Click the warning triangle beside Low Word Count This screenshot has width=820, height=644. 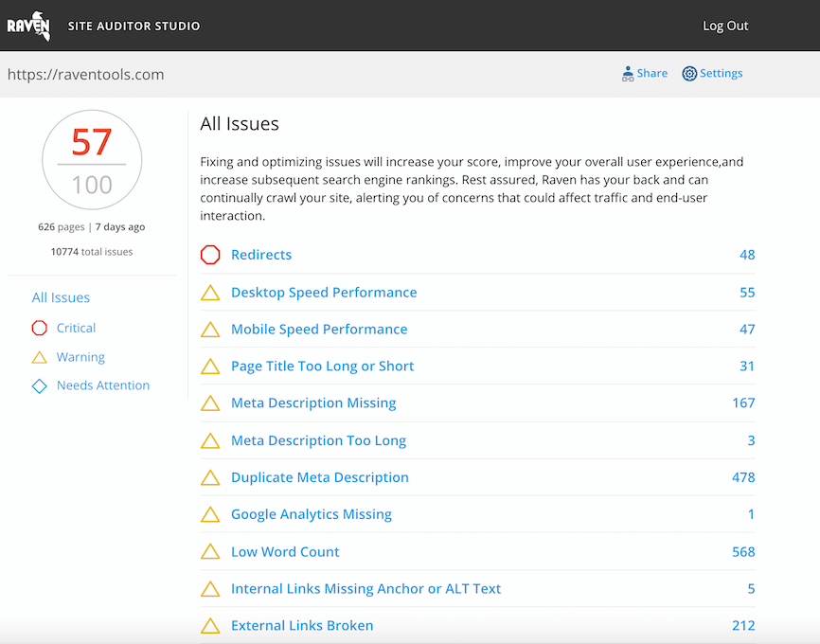209,551
